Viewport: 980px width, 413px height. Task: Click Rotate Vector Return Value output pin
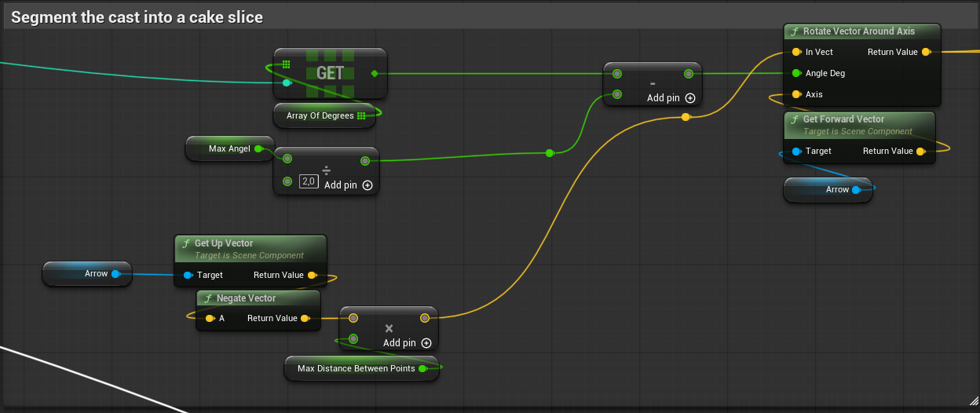tap(926, 53)
